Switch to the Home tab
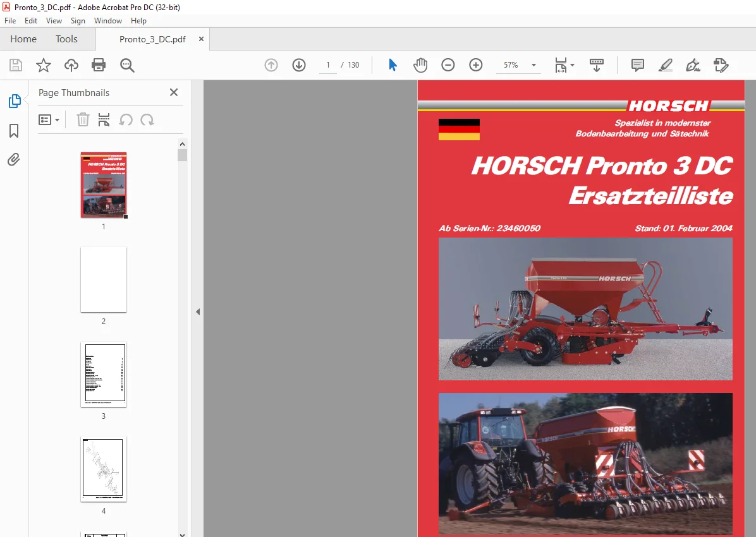Image resolution: width=756 pixels, height=537 pixels. pos(23,39)
